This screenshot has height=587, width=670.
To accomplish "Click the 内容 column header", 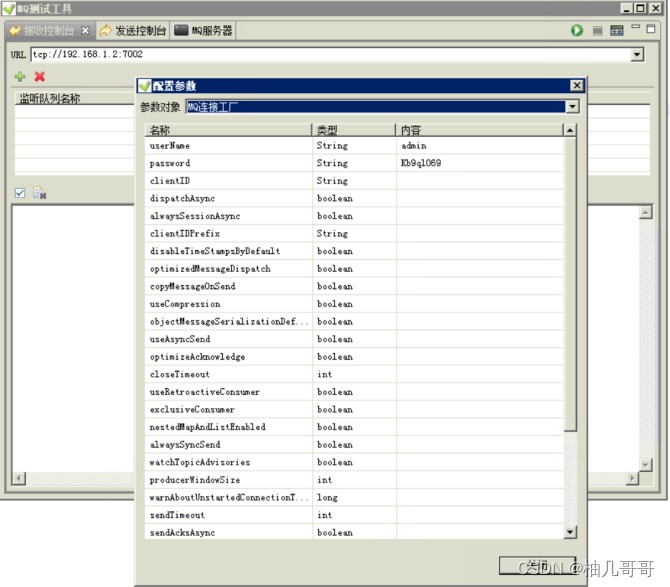I will point(479,130).
